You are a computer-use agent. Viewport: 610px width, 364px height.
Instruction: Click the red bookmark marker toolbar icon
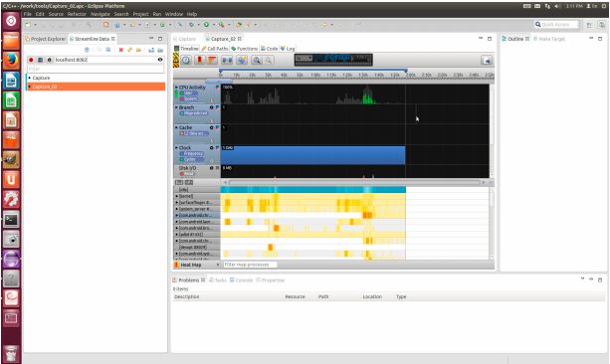click(200, 60)
